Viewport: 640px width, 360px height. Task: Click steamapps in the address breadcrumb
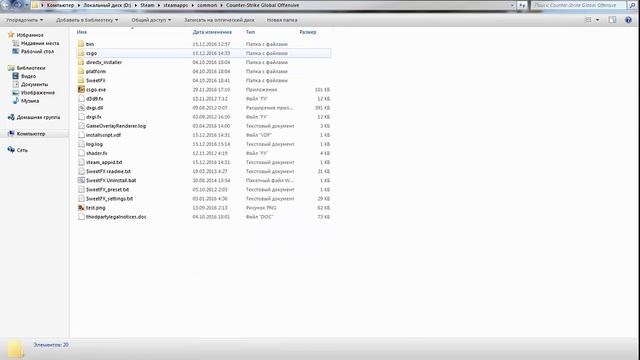click(x=176, y=5)
